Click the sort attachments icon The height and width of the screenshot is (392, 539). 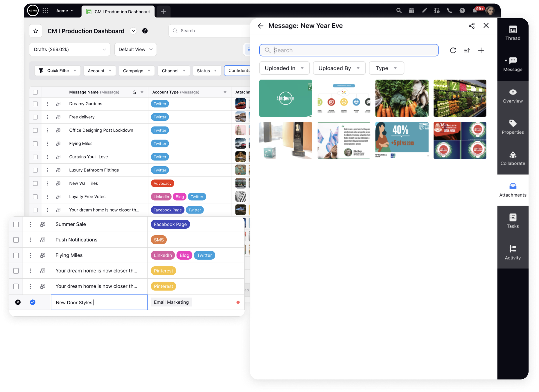pyautogui.click(x=467, y=50)
